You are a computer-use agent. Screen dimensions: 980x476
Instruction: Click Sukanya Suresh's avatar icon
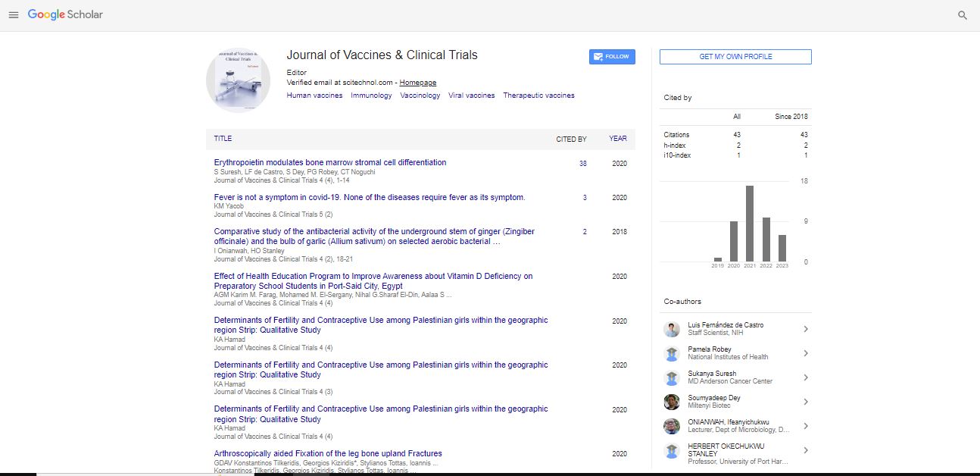coord(671,377)
